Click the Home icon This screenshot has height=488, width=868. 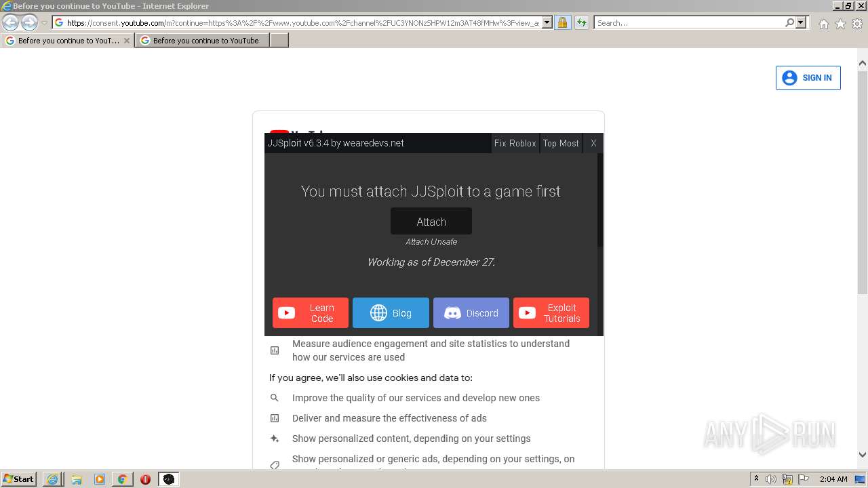[823, 24]
